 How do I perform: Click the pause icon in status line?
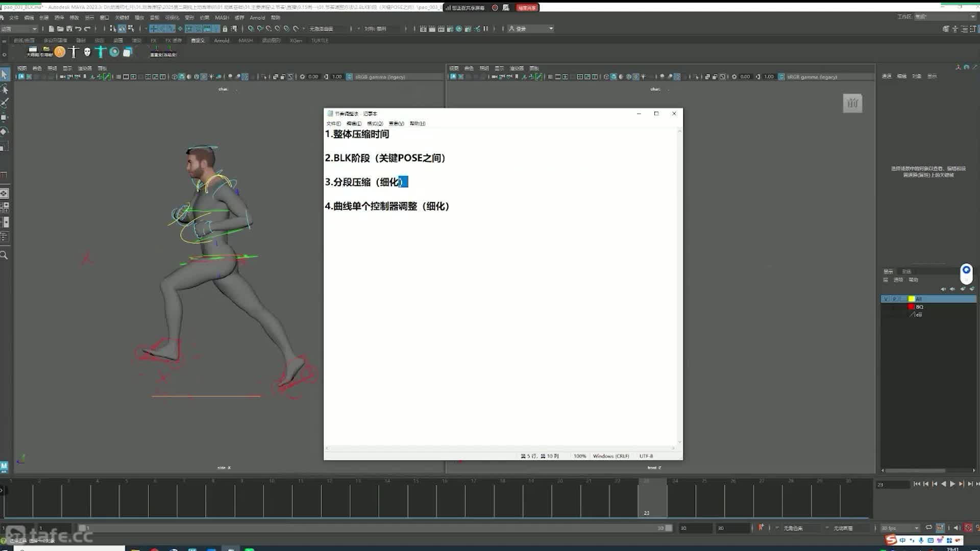(x=486, y=29)
